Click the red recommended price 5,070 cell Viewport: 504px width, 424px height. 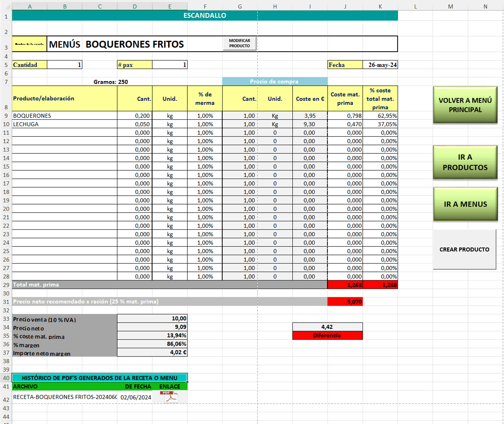(x=345, y=302)
